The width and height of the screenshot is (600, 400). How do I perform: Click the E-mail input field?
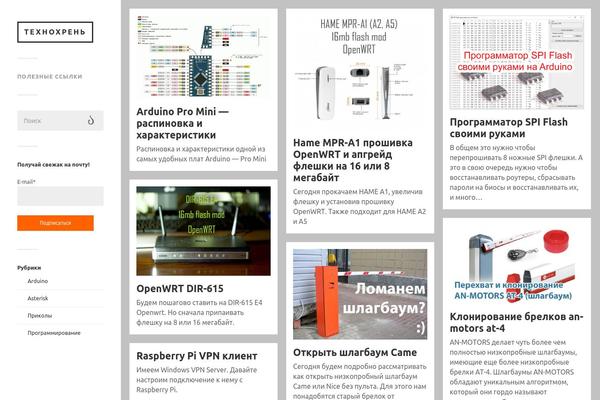[x=60, y=196]
